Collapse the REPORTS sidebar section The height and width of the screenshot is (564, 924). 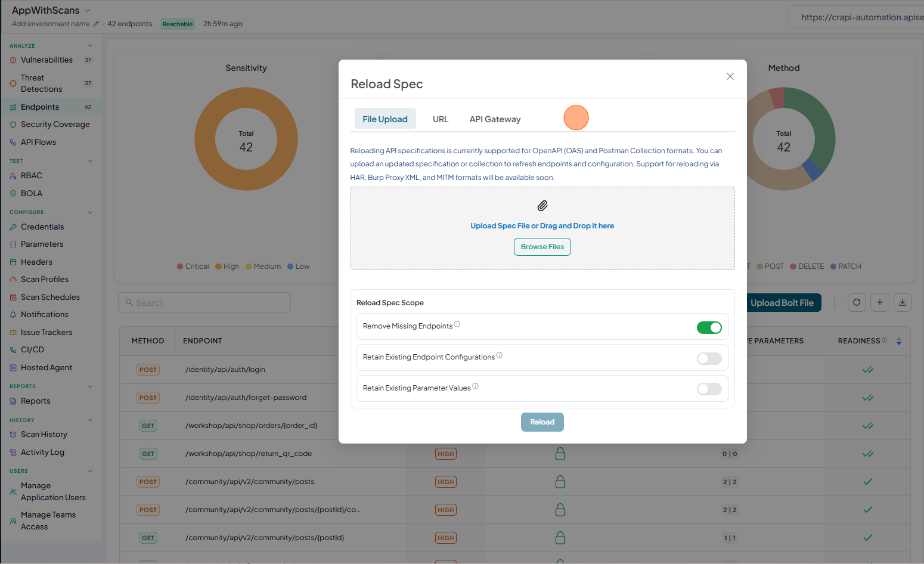(91, 386)
